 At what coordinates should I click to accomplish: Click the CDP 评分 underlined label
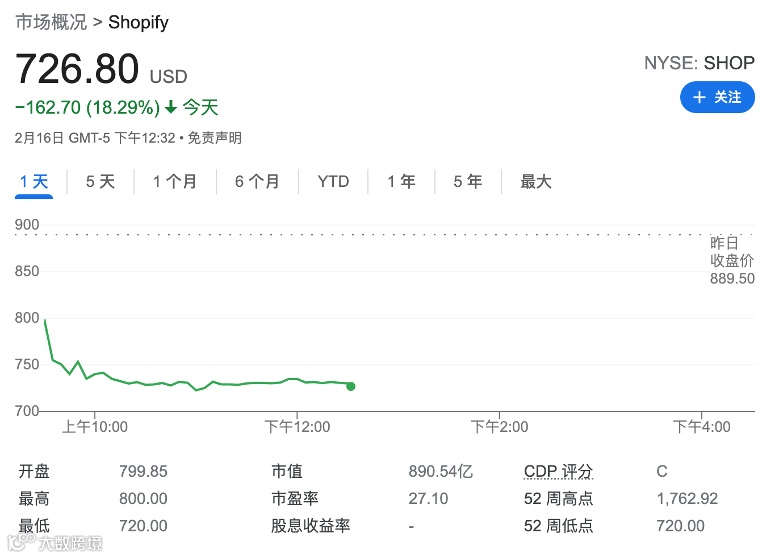tap(558, 471)
